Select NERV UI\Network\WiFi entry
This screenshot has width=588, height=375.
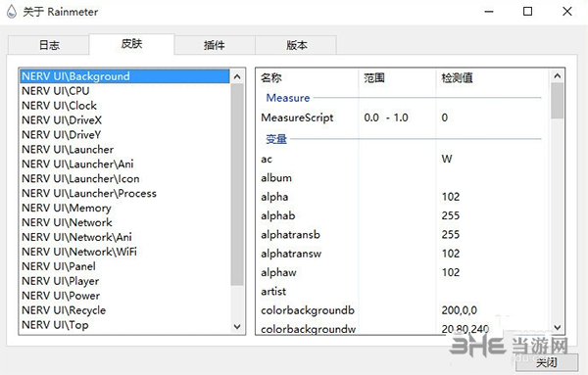coord(124,252)
